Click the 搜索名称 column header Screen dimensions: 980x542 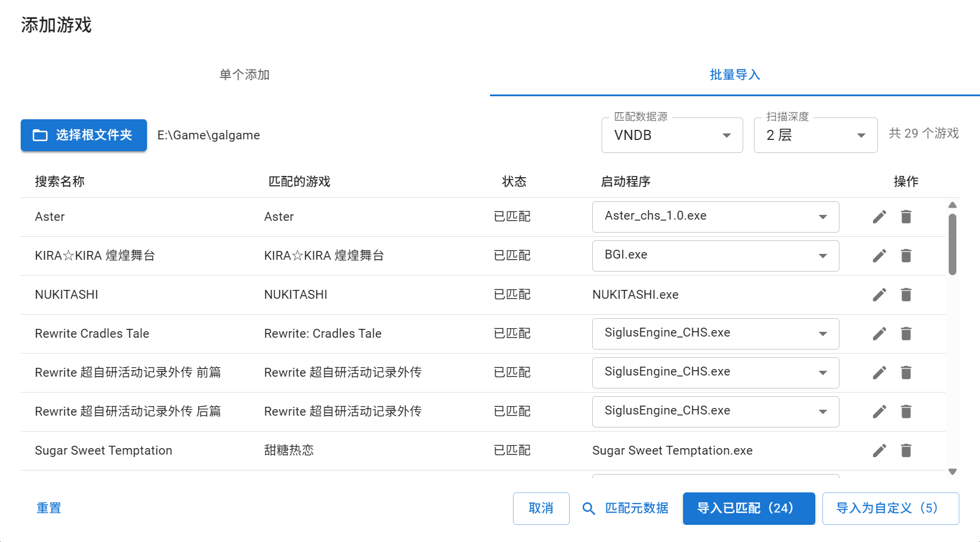(x=60, y=182)
